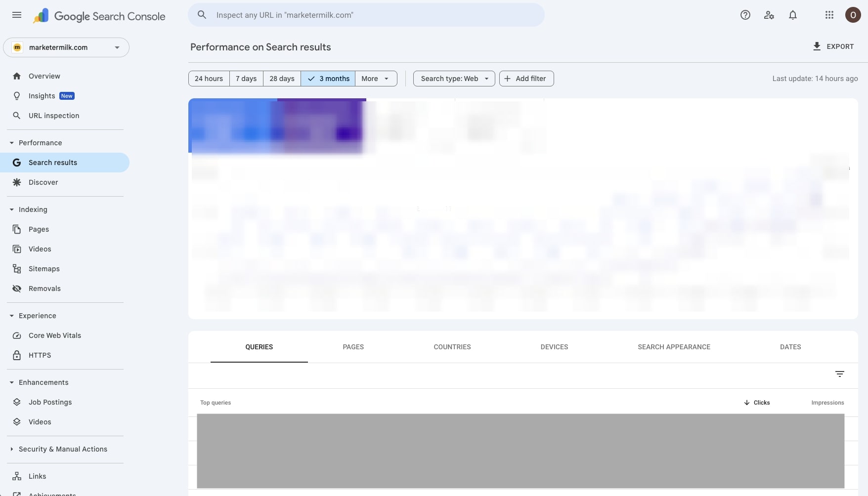Open the Google apps grid

click(x=829, y=15)
